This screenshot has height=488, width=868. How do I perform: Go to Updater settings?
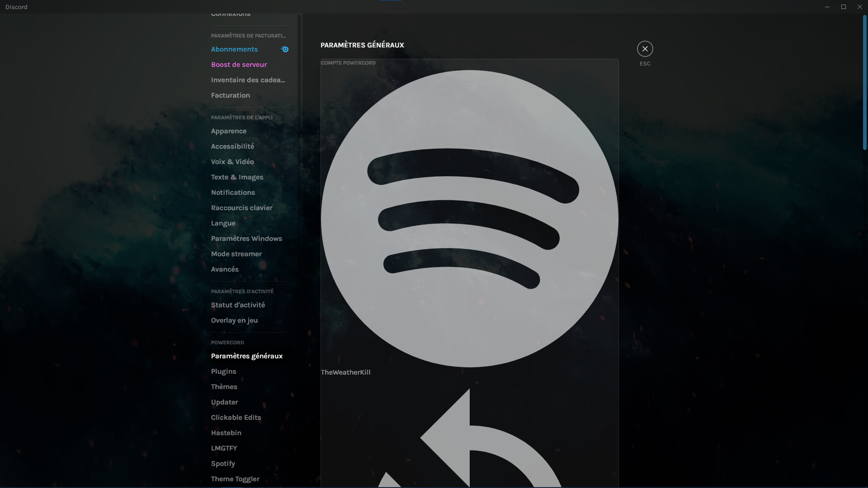[250, 402]
